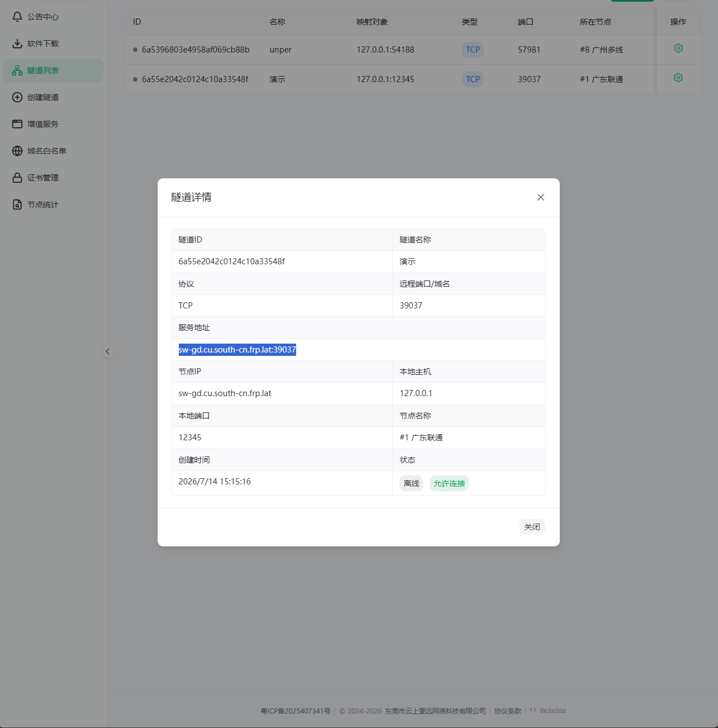
Task: Click the document-search icon for 节点统计
Action: coord(17,204)
